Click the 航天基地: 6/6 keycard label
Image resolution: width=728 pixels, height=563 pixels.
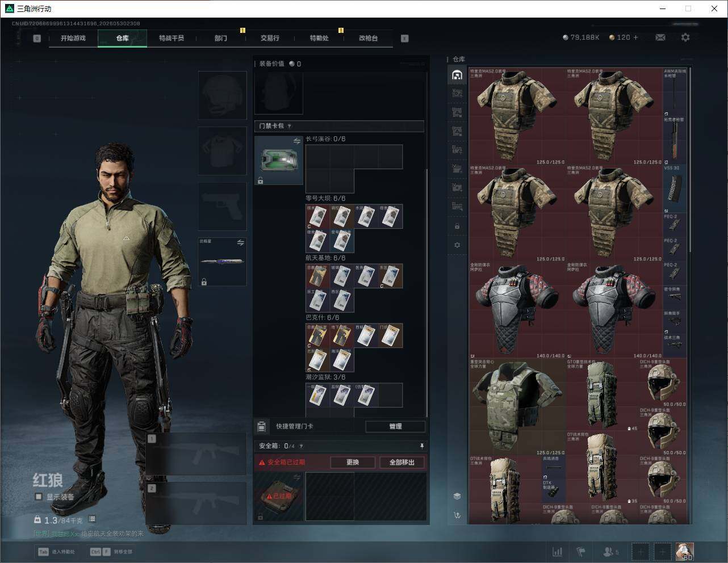[325, 258]
